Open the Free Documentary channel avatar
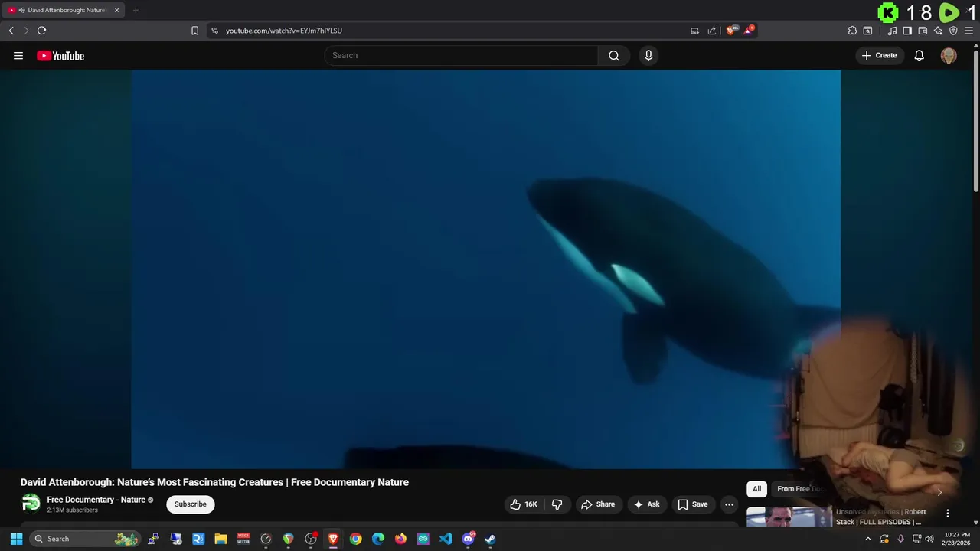This screenshot has height=551, width=980. point(31,503)
